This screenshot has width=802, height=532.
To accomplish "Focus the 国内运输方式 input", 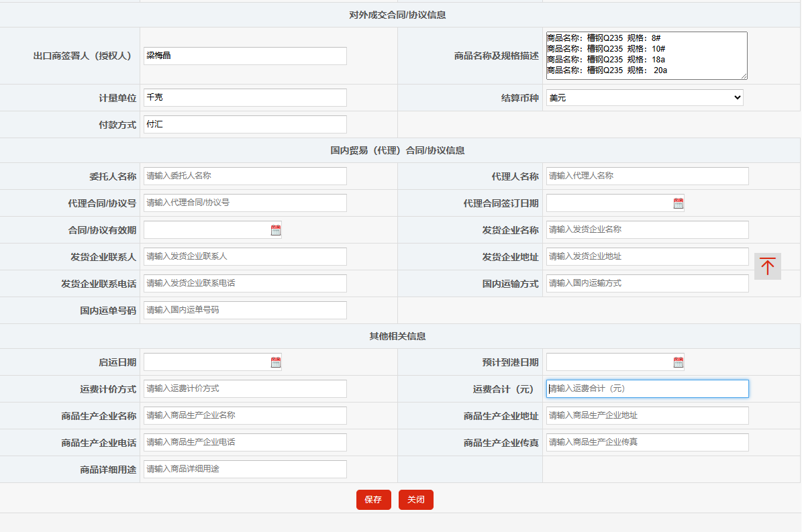I will [x=647, y=283].
